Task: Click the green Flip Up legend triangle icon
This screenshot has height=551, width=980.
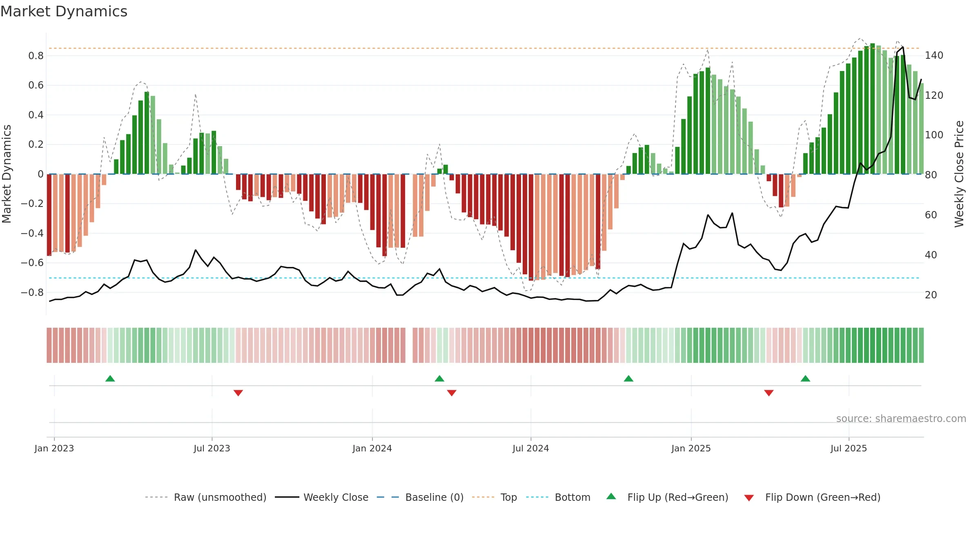Action: [611, 496]
